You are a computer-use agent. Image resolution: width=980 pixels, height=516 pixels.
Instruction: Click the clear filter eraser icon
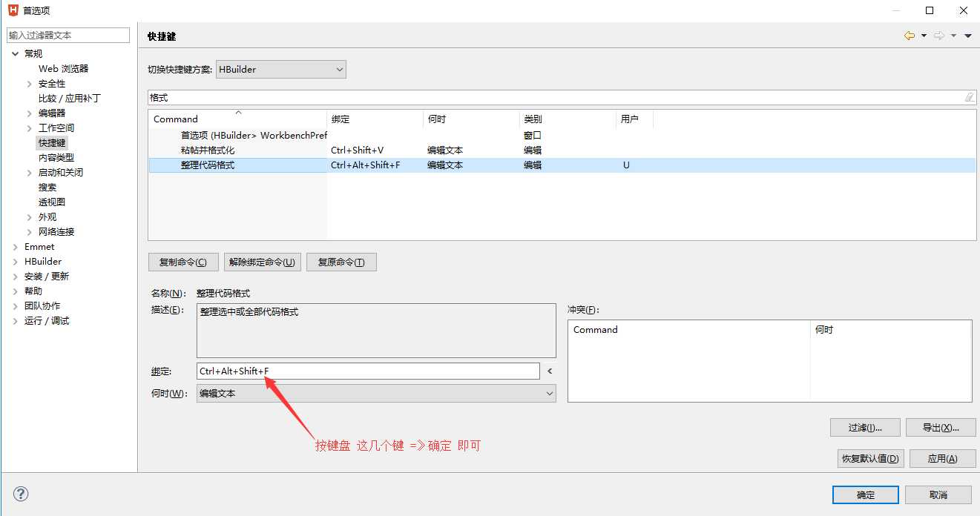[969, 97]
